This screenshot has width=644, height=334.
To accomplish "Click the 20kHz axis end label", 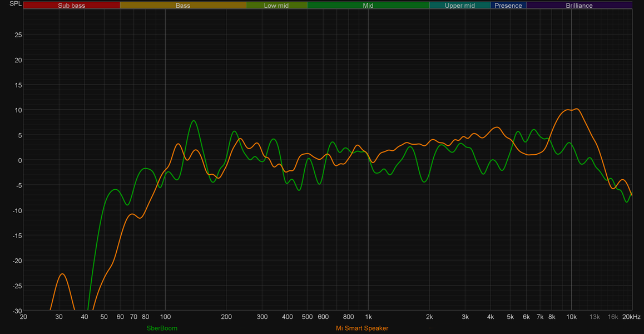I will tap(630, 317).
